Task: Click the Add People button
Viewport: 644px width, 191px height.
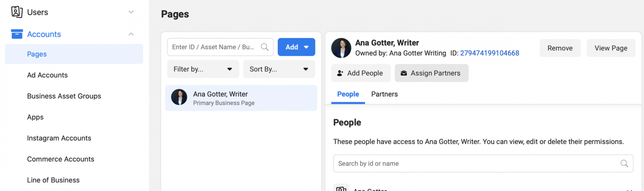Action: point(361,73)
